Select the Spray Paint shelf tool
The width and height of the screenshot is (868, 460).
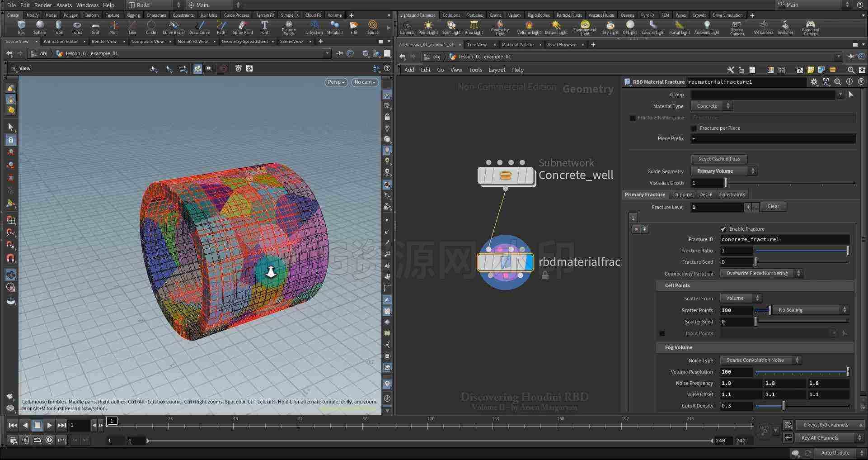coord(243,27)
